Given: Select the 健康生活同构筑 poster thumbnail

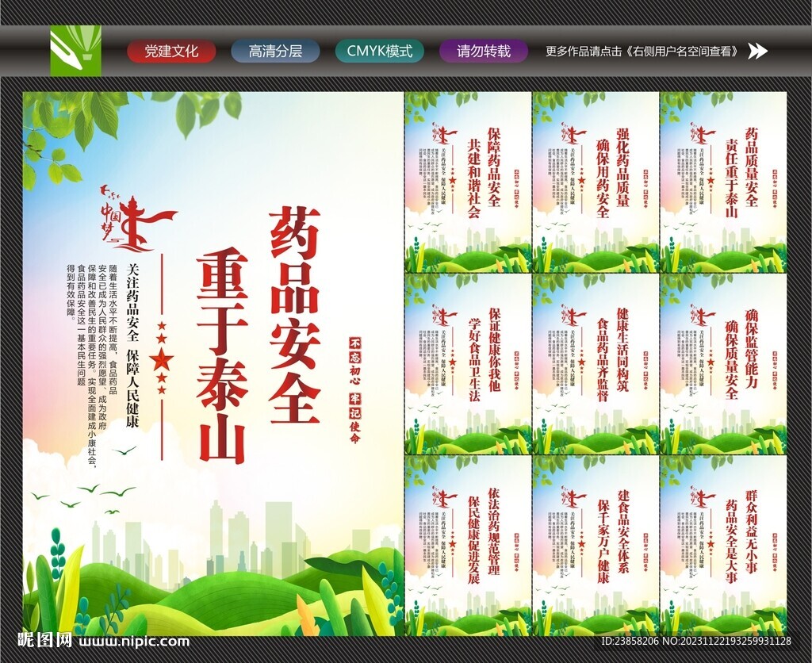Looking at the screenshot, I should pyautogui.click(x=596, y=364).
